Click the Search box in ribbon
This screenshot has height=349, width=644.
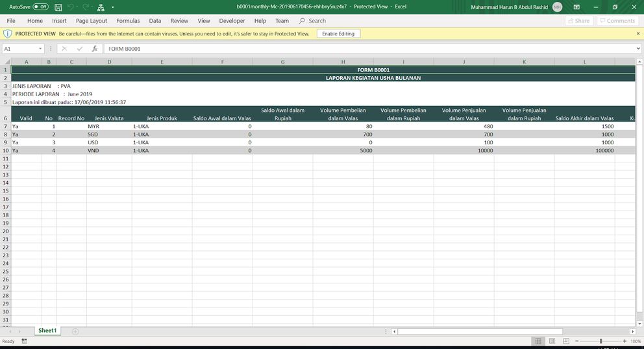point(312,21)
